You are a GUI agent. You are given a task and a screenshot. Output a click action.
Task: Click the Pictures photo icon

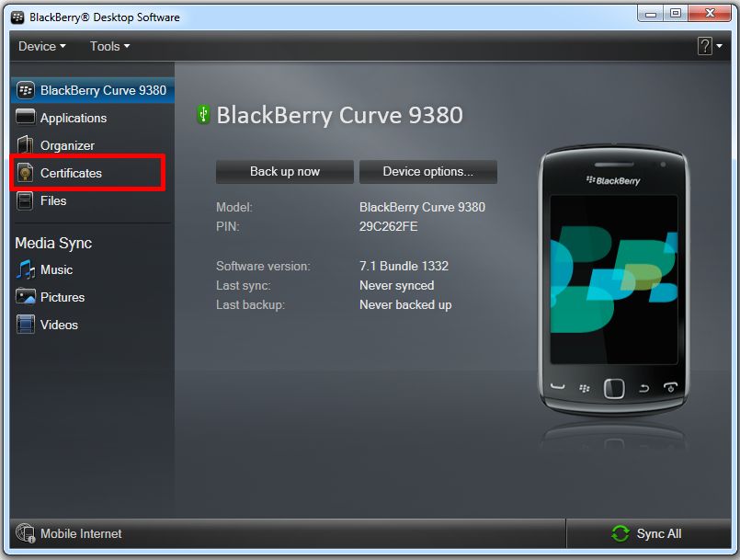26,297
